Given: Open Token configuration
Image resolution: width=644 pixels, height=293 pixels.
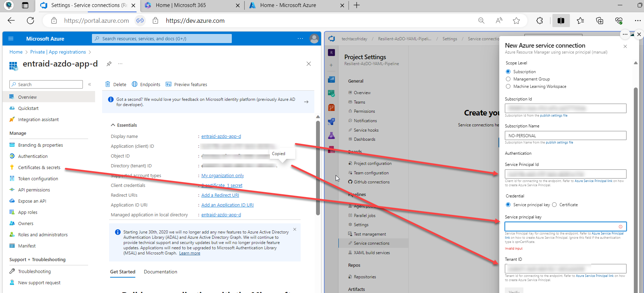Looking at the screenshot, I should pos(38,179).
